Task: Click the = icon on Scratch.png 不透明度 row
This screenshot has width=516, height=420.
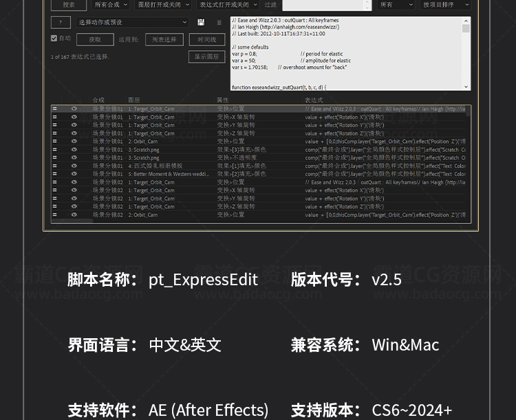Action: (x=54, y=157)
